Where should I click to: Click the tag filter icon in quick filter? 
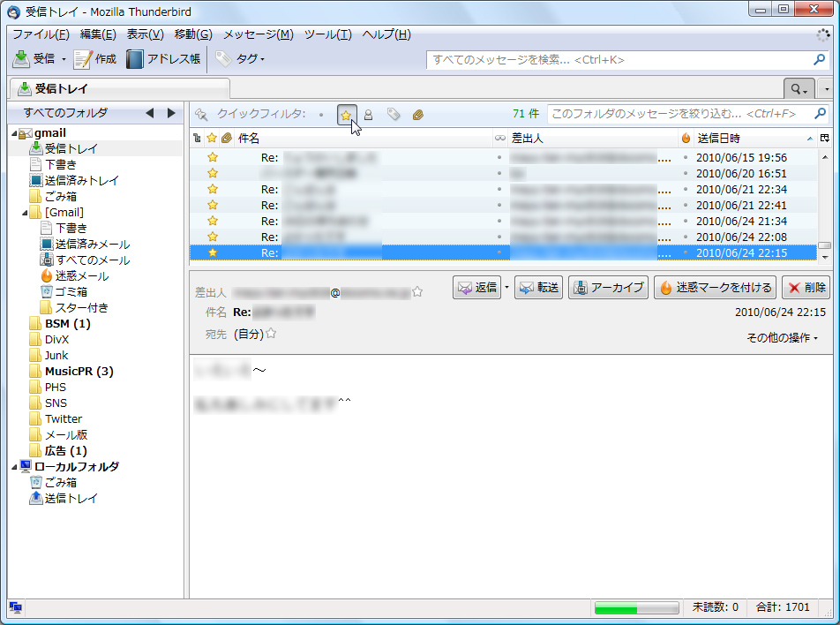pyautogui.click(x=395, y=114)
